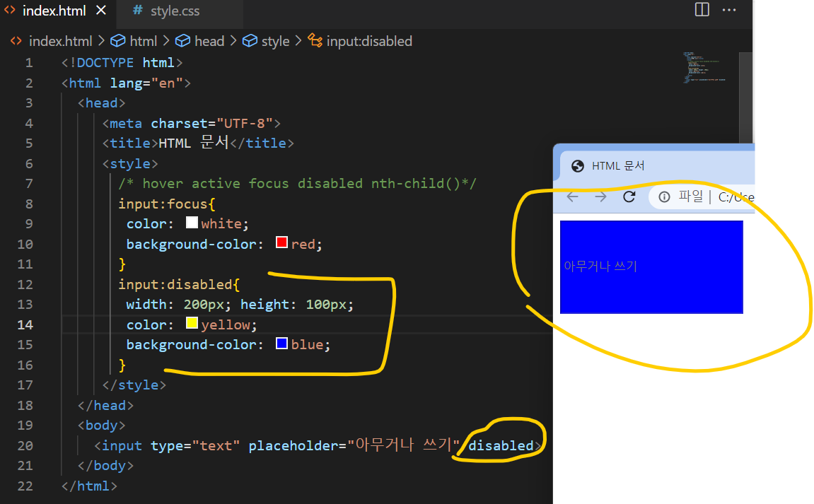Click the index.html file icon in breadcrumb
The height and width of the screenshot is (504, 814).
16,41
